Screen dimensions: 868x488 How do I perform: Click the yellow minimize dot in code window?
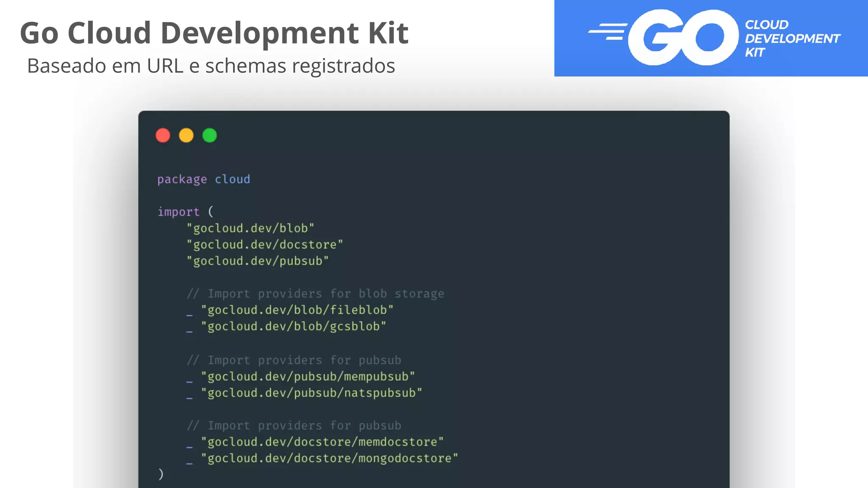[186, 136]
